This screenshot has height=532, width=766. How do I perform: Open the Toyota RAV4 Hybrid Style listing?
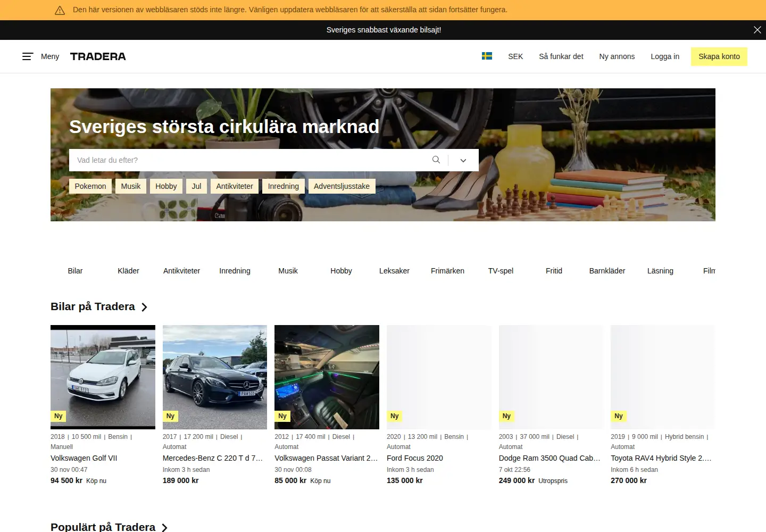[661, 458]
